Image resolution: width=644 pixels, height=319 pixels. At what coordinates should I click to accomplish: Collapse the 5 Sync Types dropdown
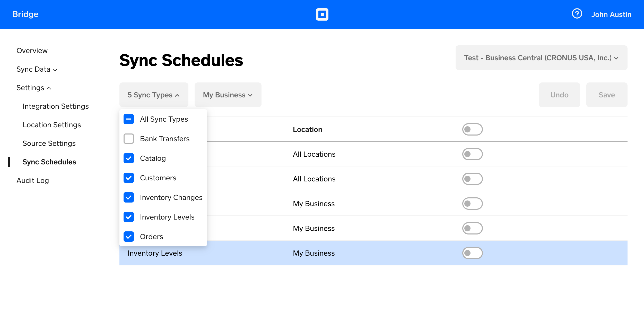[154, 95]
